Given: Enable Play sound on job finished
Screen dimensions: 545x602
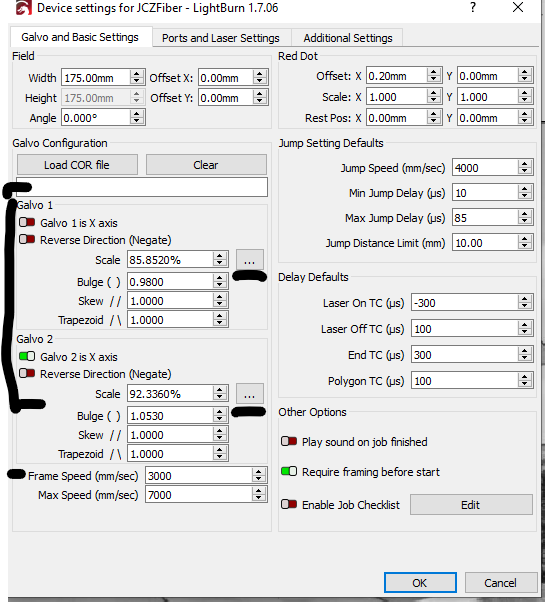Looking at the screenshot, I should [289, 441].
